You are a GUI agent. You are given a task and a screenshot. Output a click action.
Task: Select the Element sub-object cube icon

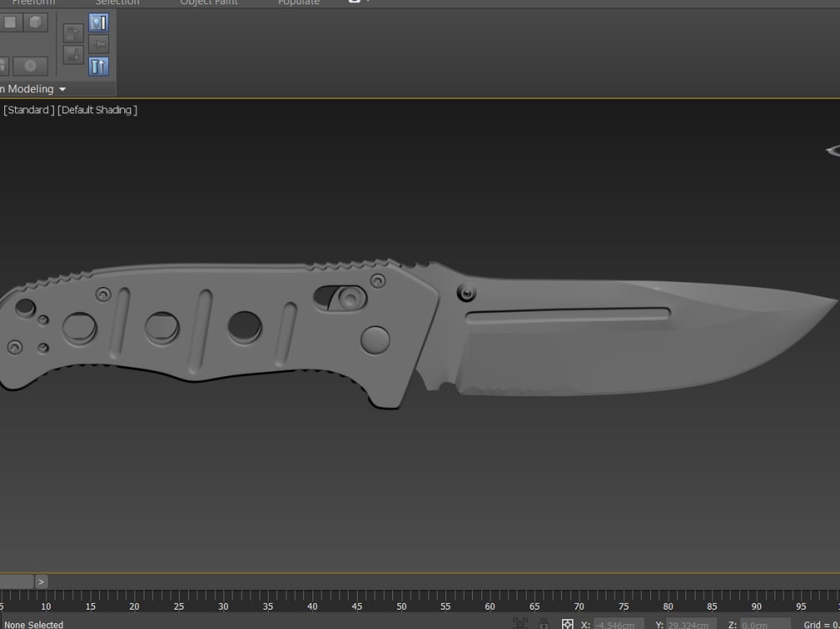click(x=35, y=23)
